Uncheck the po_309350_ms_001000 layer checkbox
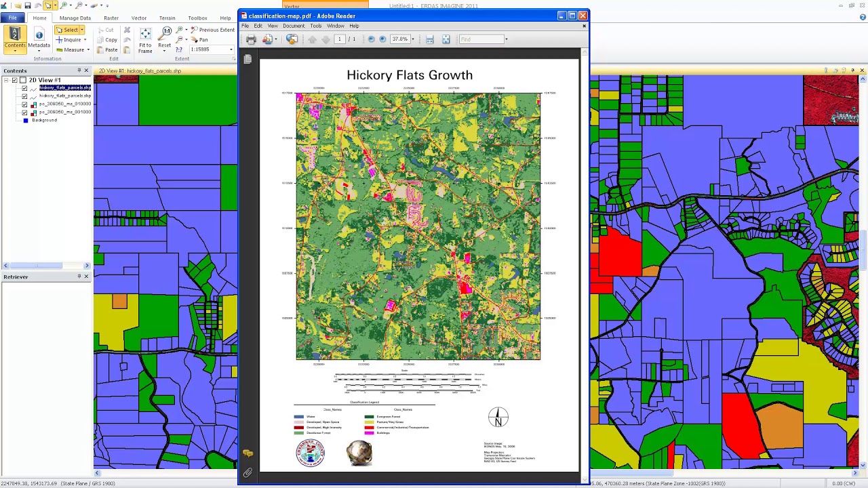 24,113
